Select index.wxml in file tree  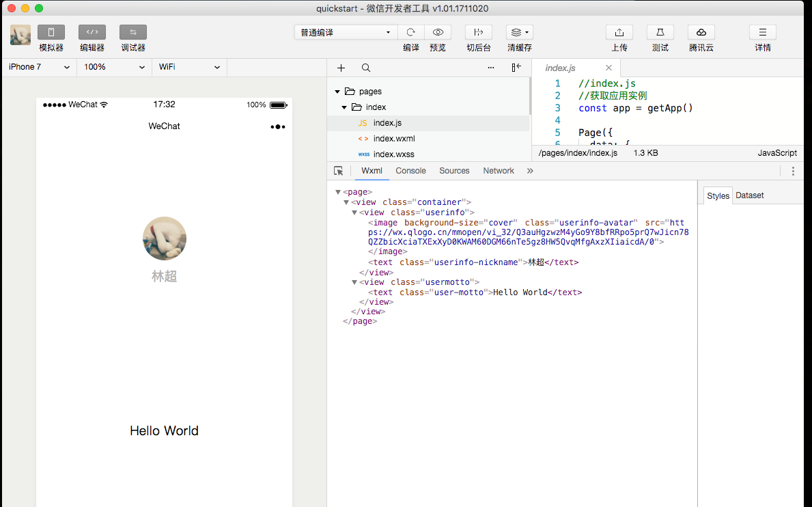pos(394,139)
